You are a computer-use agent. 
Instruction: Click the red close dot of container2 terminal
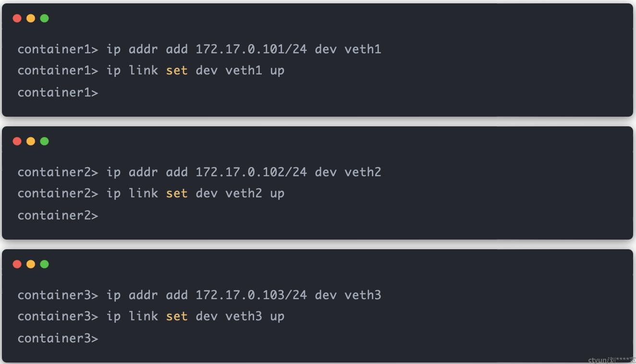pos(17,141)
